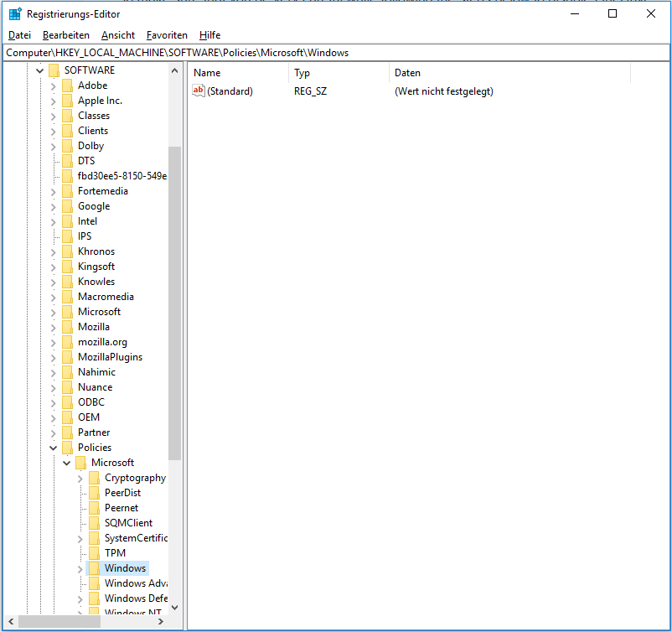Image resolution: width=672 pixels, height=632 pixels.
Task: Expand the Partner key
Action: (53, 433)
